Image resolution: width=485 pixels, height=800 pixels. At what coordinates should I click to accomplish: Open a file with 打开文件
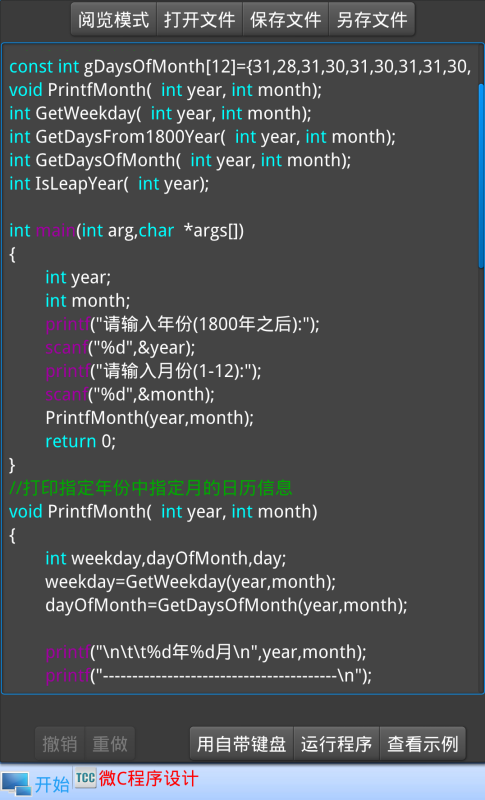pos(199,19)
